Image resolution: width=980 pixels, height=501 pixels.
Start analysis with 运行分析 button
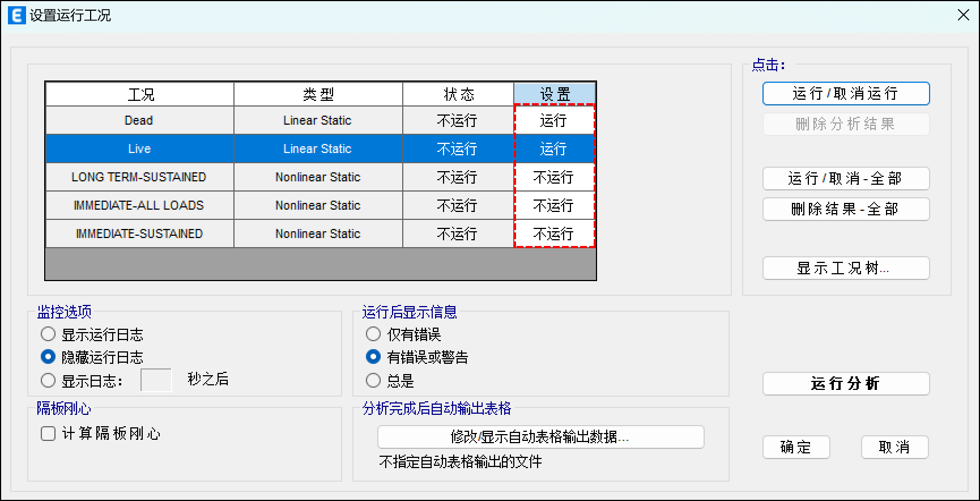pos(845,384)
